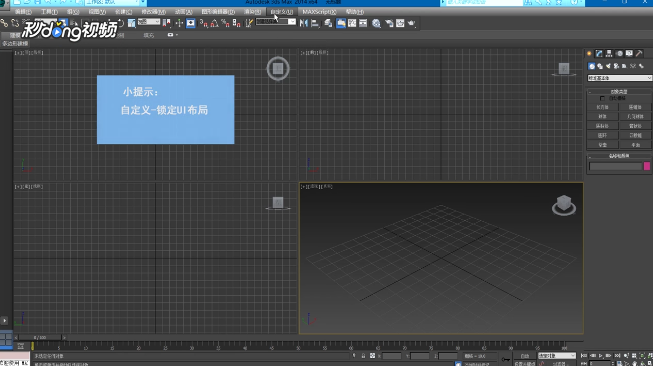Click the Play Animation button
The image size is (653, 366).
coord(601,356)
